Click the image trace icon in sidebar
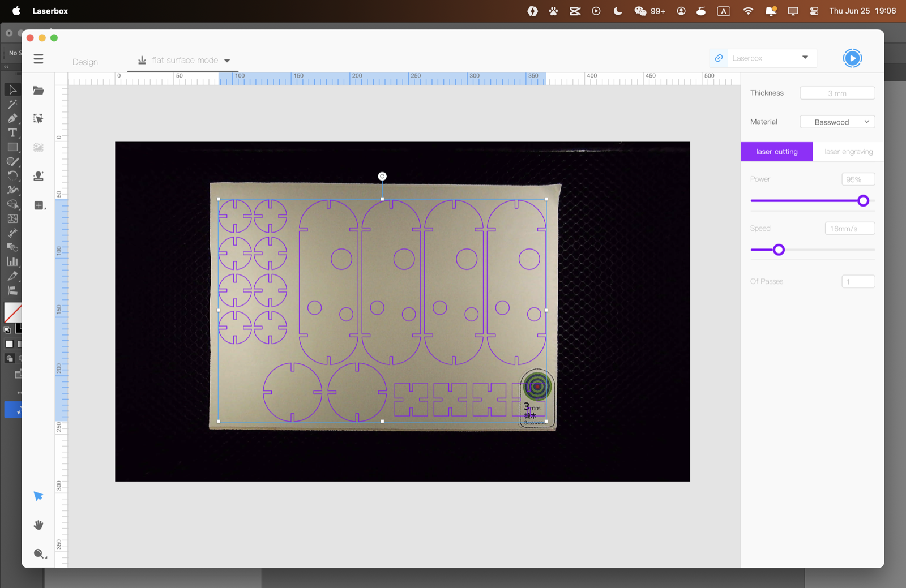The width and height of the screenshot is (906, 588). 39,148
